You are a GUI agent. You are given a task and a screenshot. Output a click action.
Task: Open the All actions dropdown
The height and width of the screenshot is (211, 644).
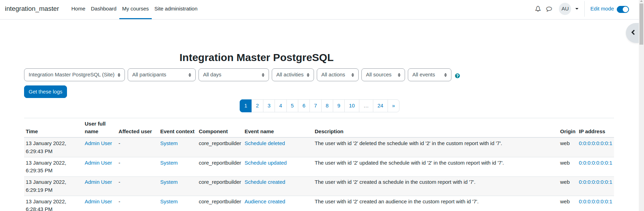[x=338, y=75]
